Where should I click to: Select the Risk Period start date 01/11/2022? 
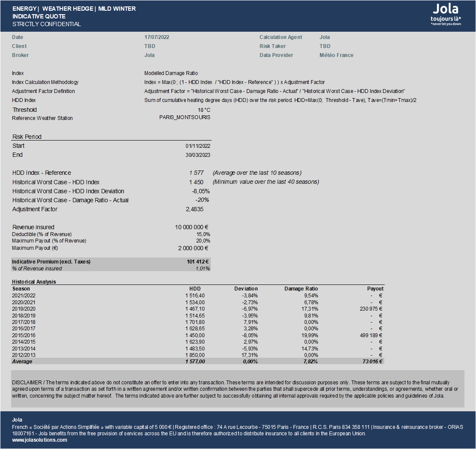click(198, 146)
